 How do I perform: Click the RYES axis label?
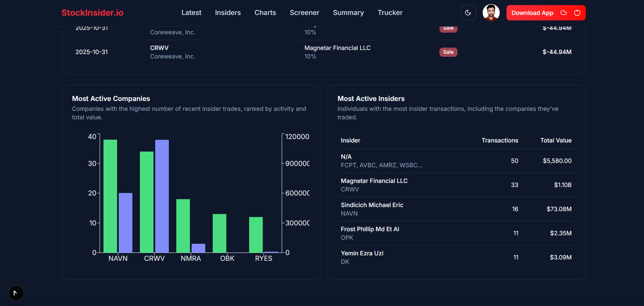tap(264, 258)
